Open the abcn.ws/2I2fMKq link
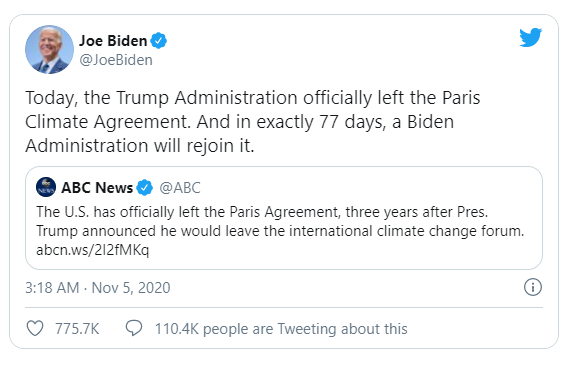The width and height of the screenshot is (581, 368). pyautogui.click(x=93, y=250)
